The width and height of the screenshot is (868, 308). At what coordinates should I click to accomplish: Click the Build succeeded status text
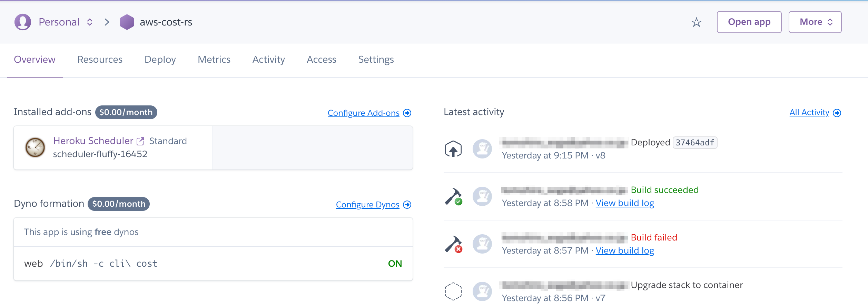[665, 190]
